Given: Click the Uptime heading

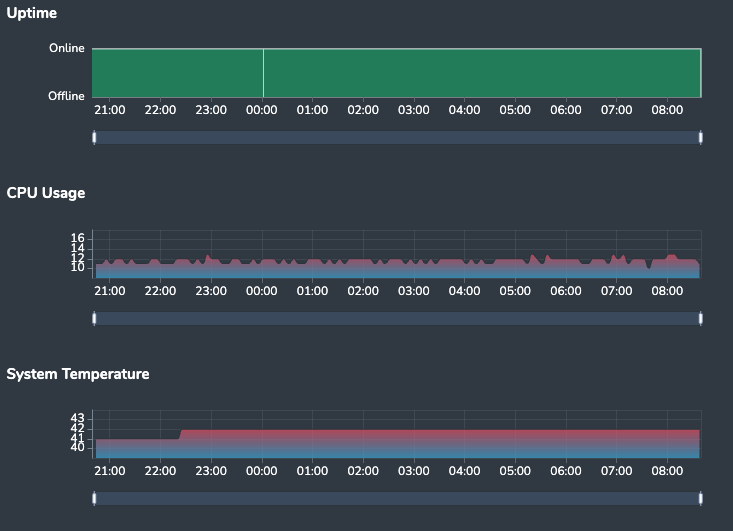Looking at the screenshot, I should coord(32,13).
